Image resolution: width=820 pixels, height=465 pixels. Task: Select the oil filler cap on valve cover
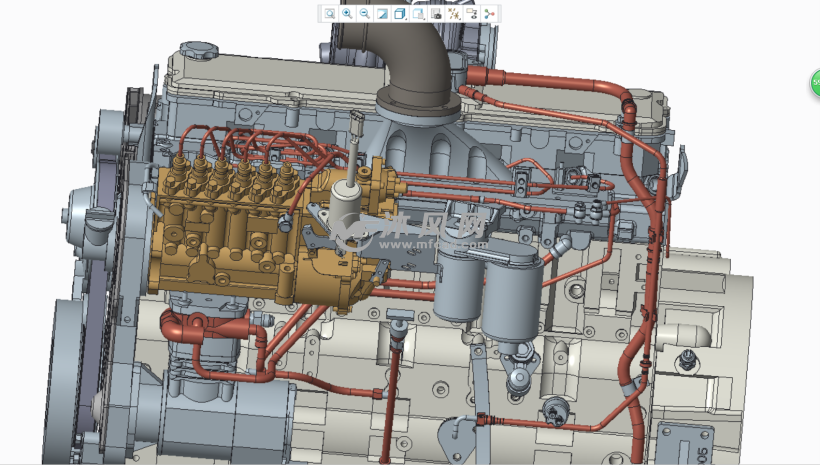(198, 50)
